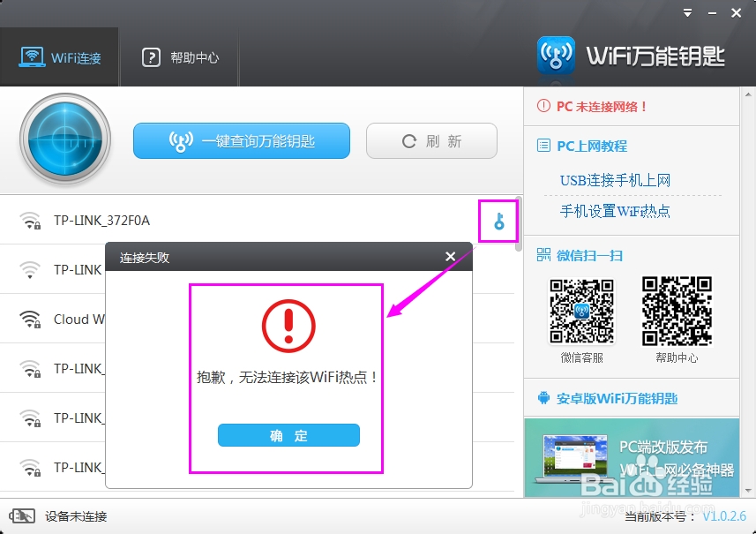Click the locked wifi icon of TP-LINK_372F0A
This screenshot has width=756, height=534.
pyautogui.click(x=30, y=221)
